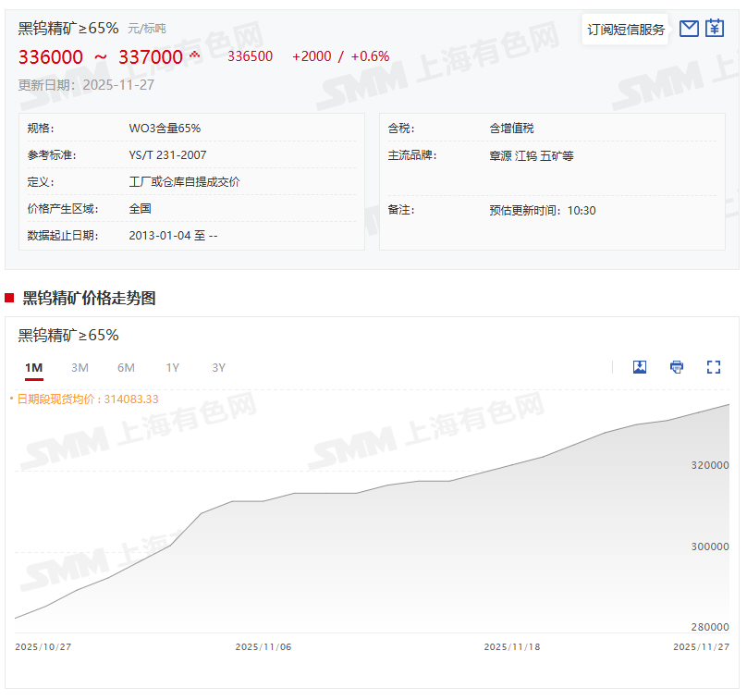Click the red price-rise indicator icon
747x700 pixels.
(195, 55)
